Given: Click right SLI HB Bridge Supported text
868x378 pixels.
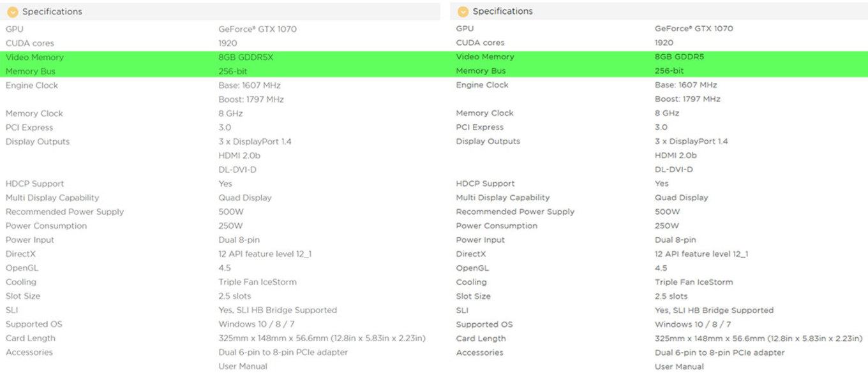Looking at the screenshot, I should tap(723, 310).
